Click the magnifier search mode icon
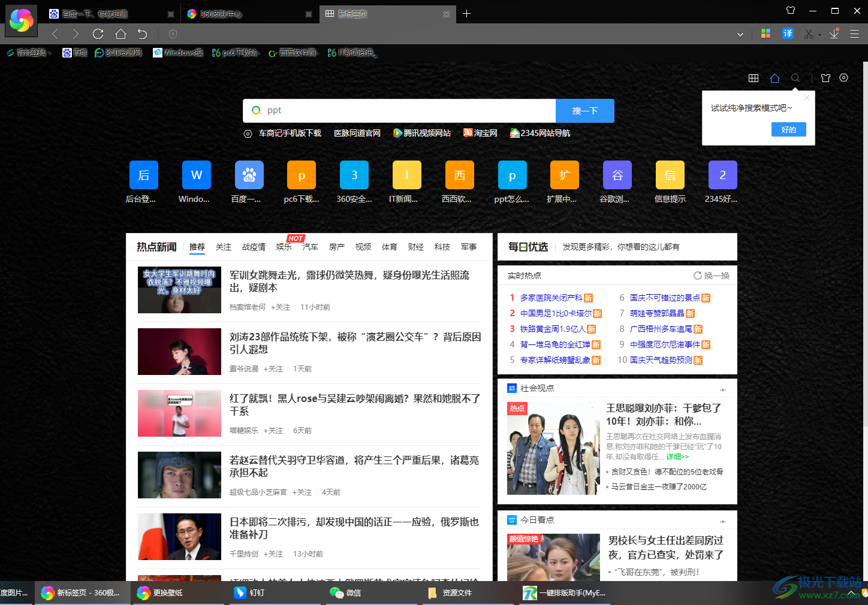The height and width of the screenshot is (605, 868). click(795, 78)
